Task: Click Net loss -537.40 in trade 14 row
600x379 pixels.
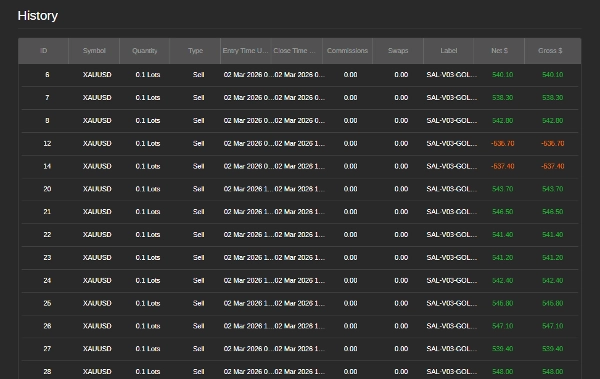Action: (502, 166)
